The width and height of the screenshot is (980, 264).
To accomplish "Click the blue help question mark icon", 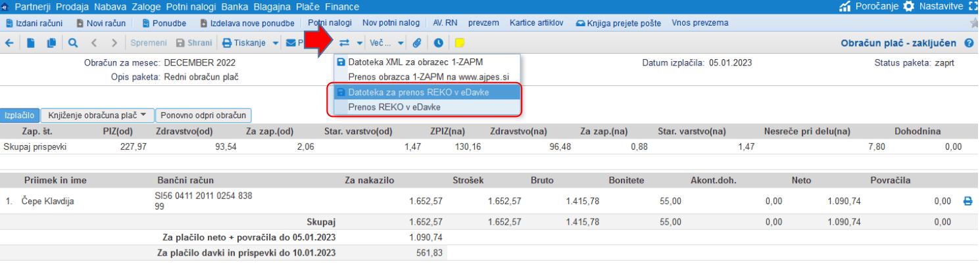I will 969,43.
